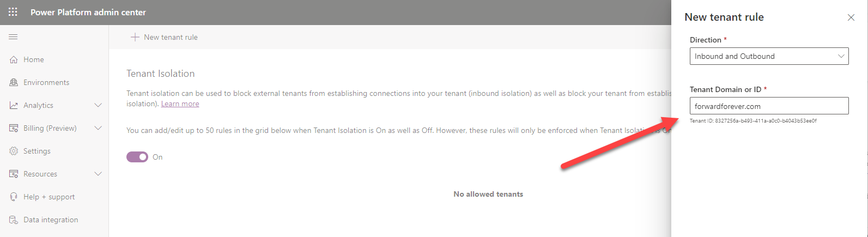This screenshot has height=237, width=868.
Task: Open the app launcher waffle icon
Action: click(x=13, y=12)
